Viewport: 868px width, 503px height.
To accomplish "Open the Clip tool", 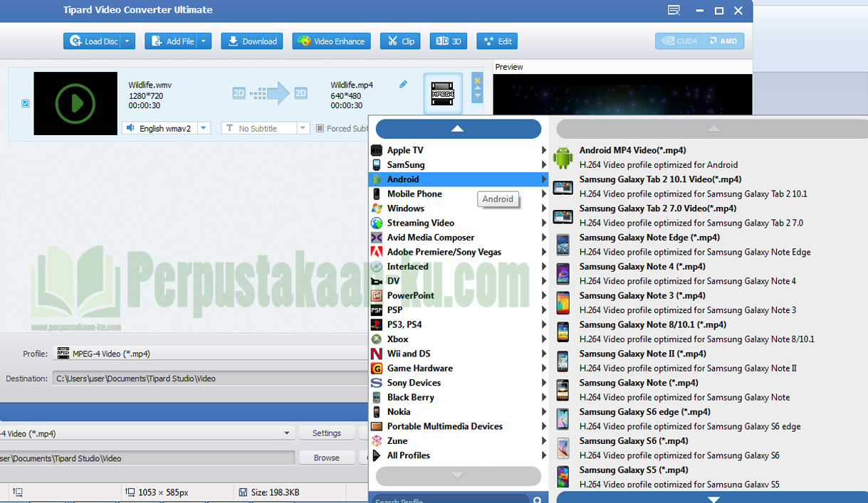I will [x=400, y=41].
